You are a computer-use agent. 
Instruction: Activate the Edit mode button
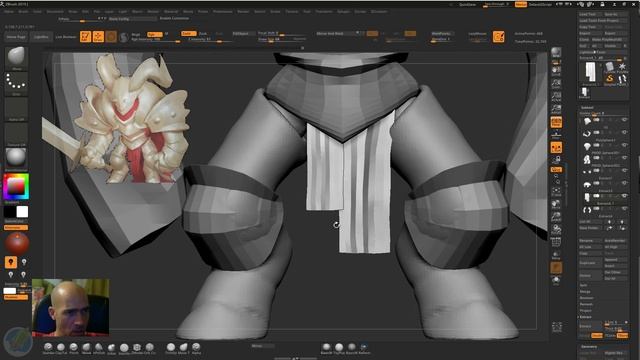tap(85, 37)
